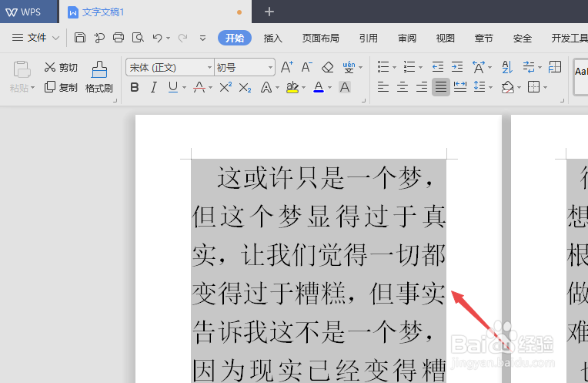Click the Undo arrow
The height and width of the screenshot is (383, 588).
pyautogui.click(x=157, y=38)
